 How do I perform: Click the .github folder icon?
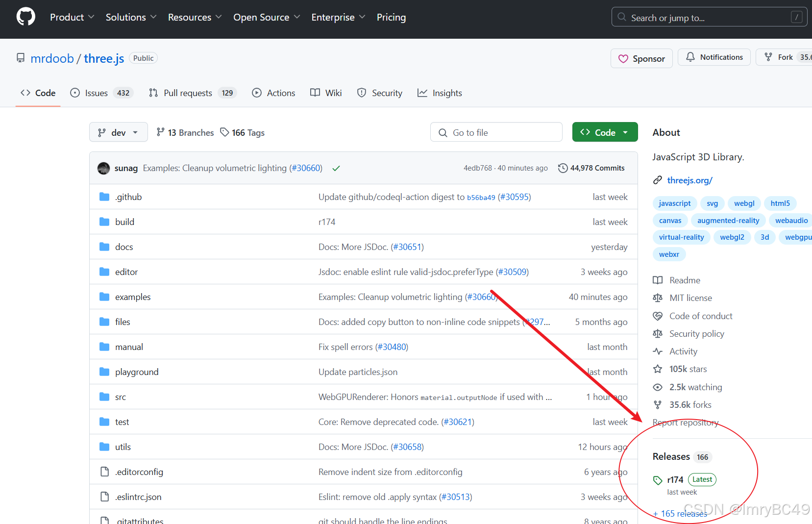click(x=104, y=197)
